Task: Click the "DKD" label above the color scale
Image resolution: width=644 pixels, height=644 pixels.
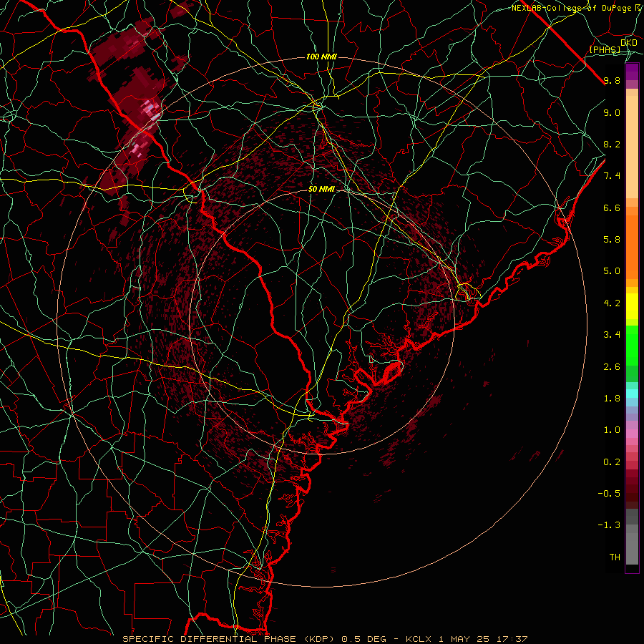Action: (629, 43)
